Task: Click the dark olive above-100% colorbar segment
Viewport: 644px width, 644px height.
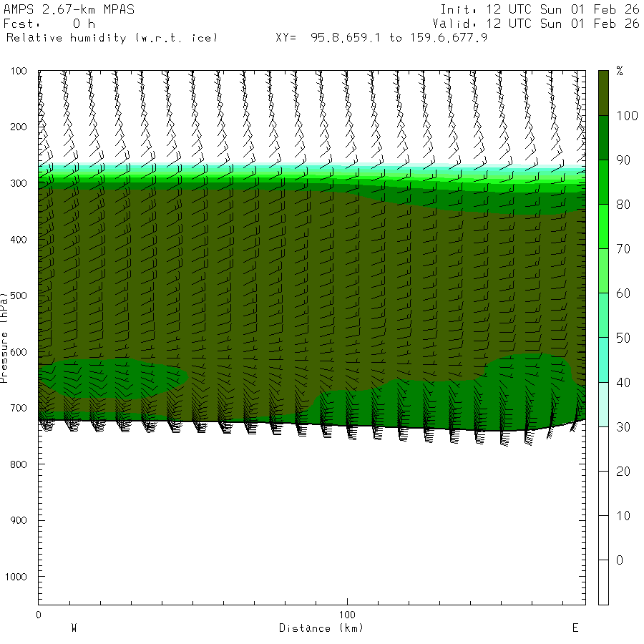Action: pyautogui.click(x=603, y=93)
